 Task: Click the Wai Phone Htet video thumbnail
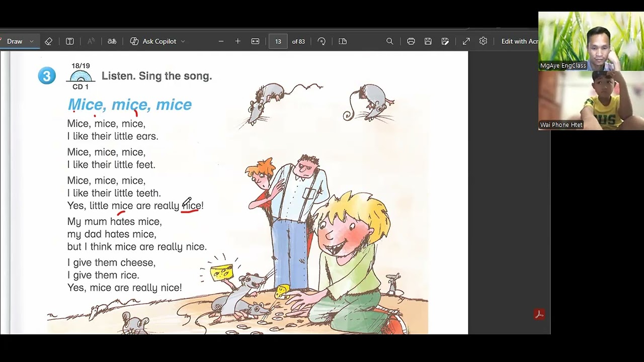[591, 100]
